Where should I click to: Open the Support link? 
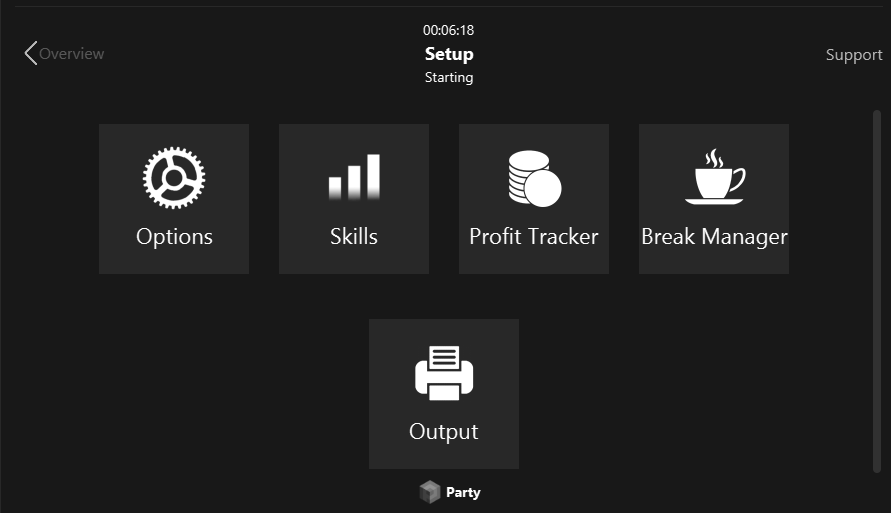coord(853,55)
